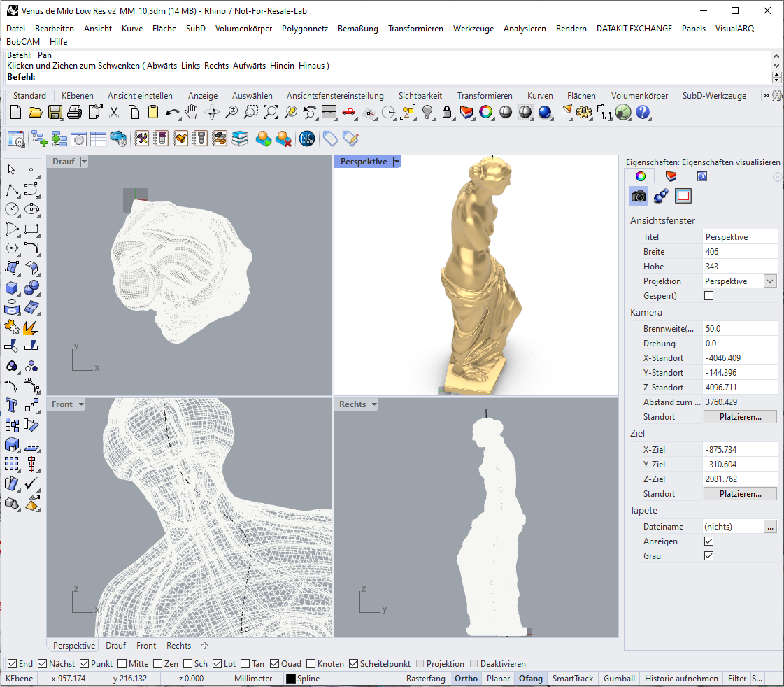Select the Box solid tool icon
The image size is (784, 687).
click(x=12, y=288)
